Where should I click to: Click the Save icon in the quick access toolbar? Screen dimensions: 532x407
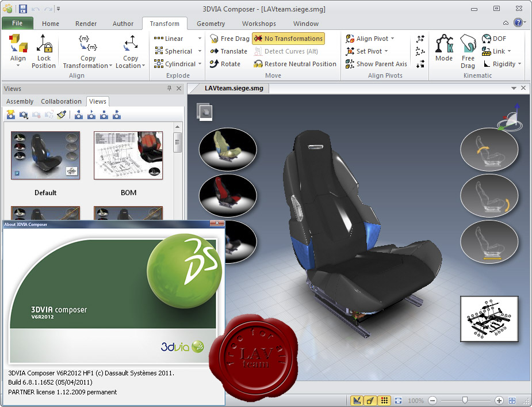(23, 9)
